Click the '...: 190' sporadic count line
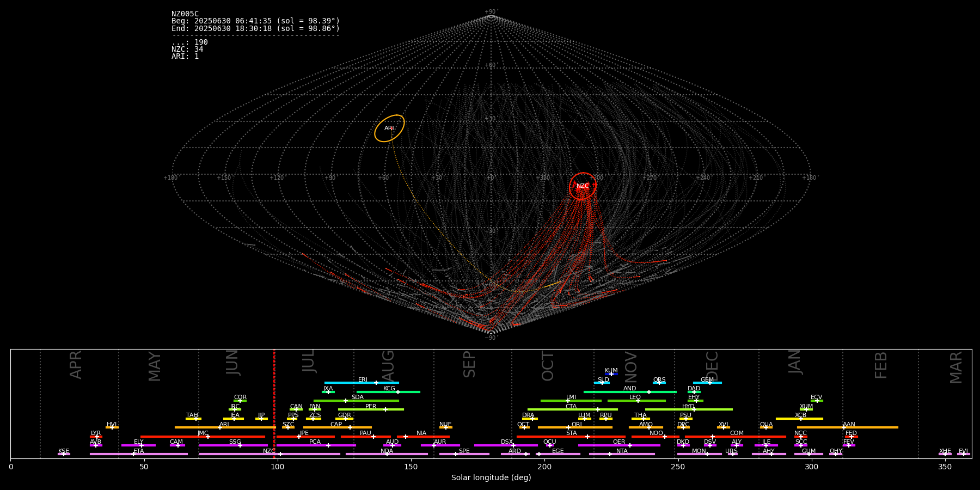The width and height of the screenshot is (980, 490). click(x=189, y=42)
